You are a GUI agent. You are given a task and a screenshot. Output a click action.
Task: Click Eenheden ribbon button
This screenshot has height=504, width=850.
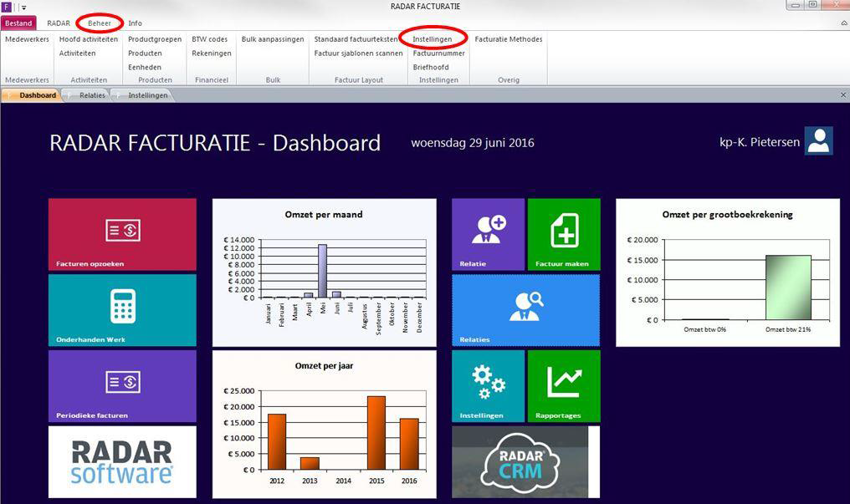click(x=144, y=67)
